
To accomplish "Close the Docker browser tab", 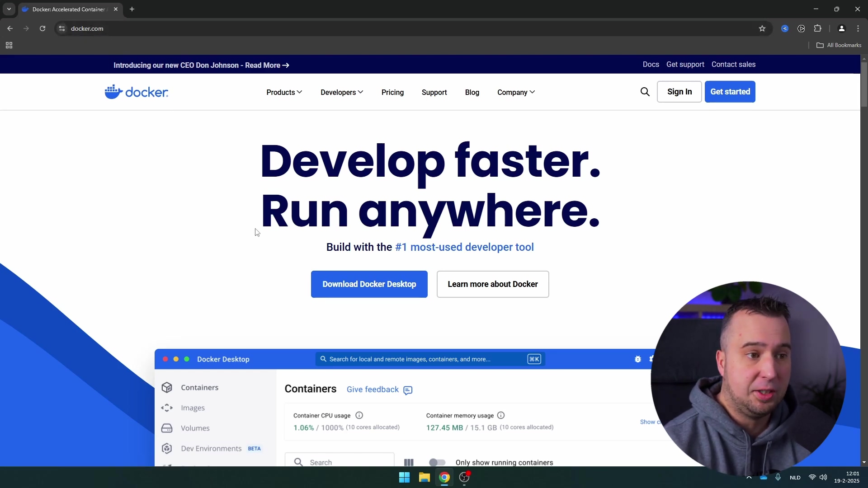I will [116, 9].
